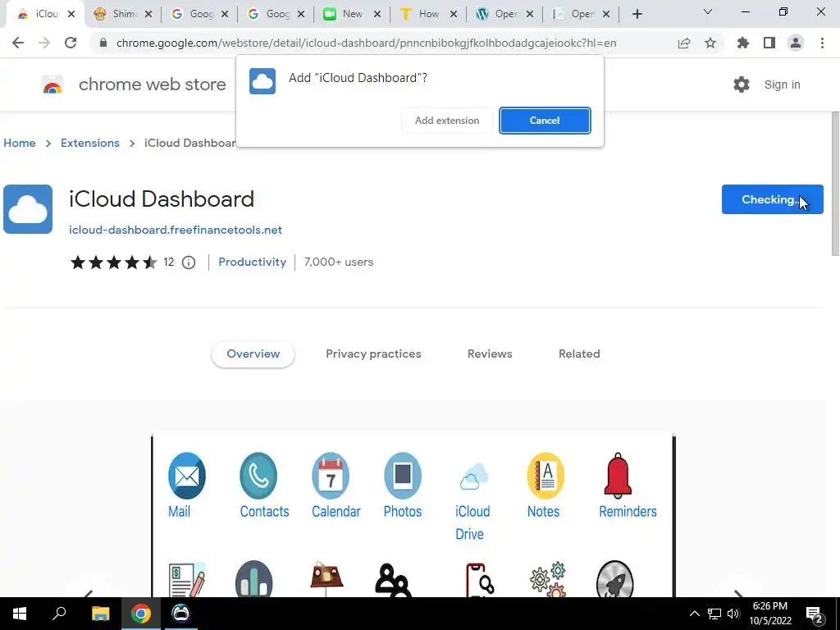The width and height of the screenshot is (840, 630).
Task: Click the Calendar icon in preview
Action: 331,476
